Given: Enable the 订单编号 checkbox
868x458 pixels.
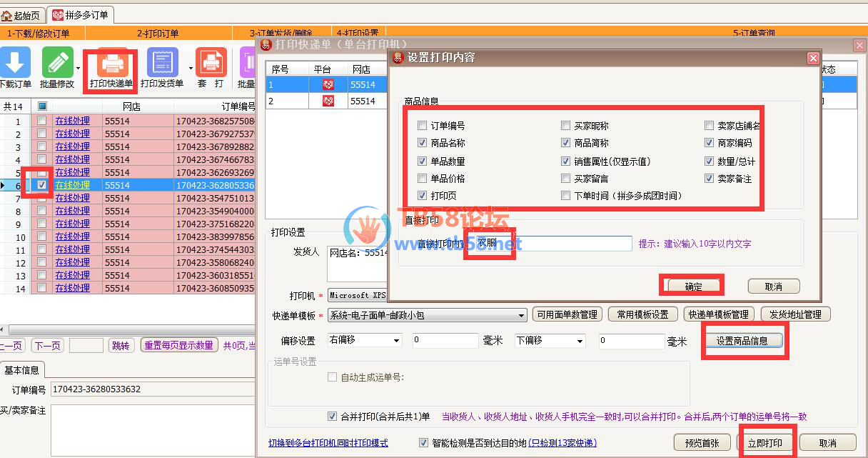Looking at the screenshot, I should pos(423,126).
